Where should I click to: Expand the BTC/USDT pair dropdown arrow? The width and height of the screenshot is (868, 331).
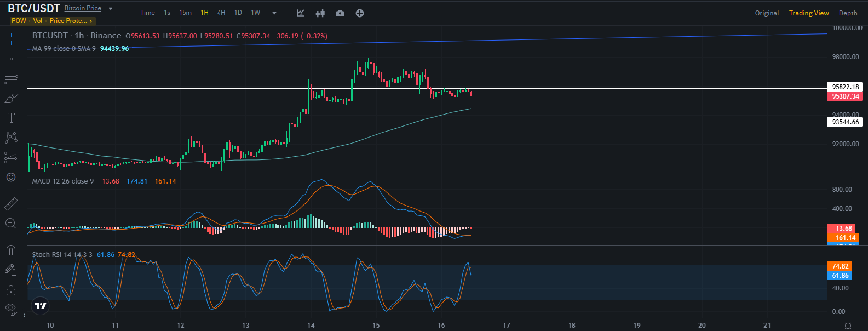click(111, 9)
